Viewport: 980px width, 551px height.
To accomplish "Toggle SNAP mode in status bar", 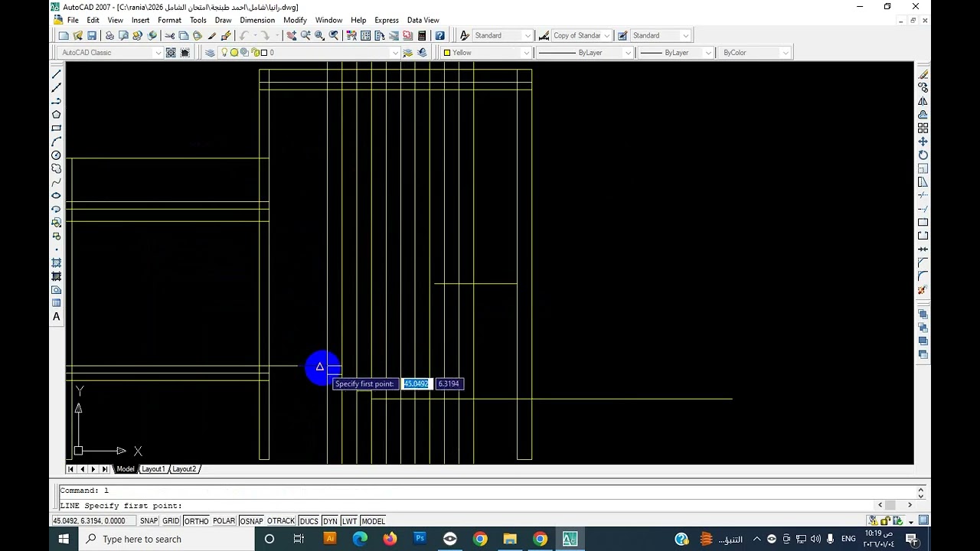I will [x=149, y=521].
